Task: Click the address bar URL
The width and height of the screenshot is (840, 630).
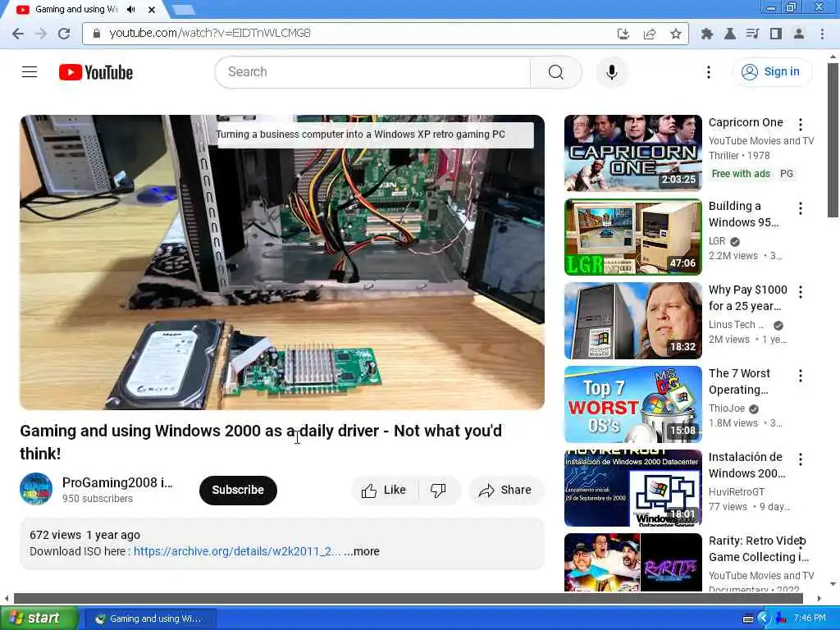Action: [210, 33]
